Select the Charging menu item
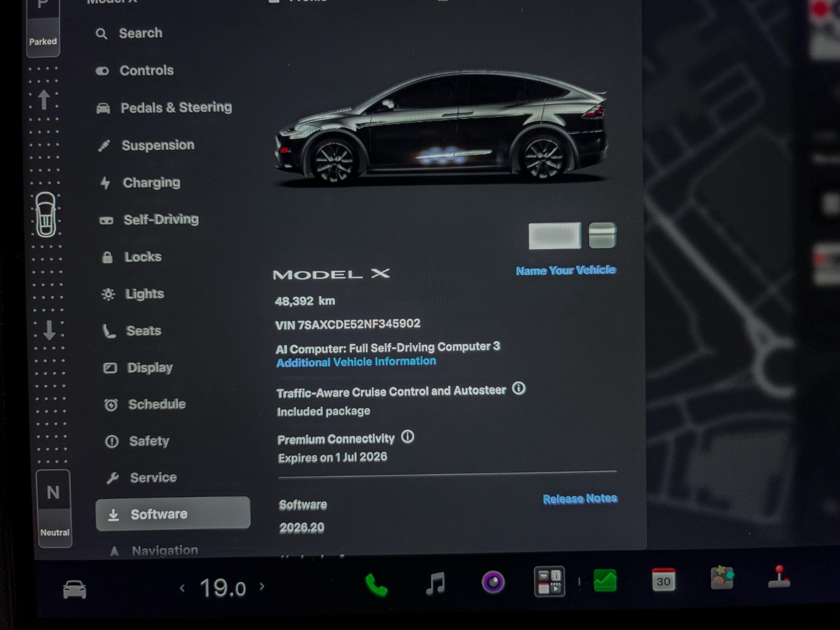Screen dimensions: 840x630 [140, 183]
